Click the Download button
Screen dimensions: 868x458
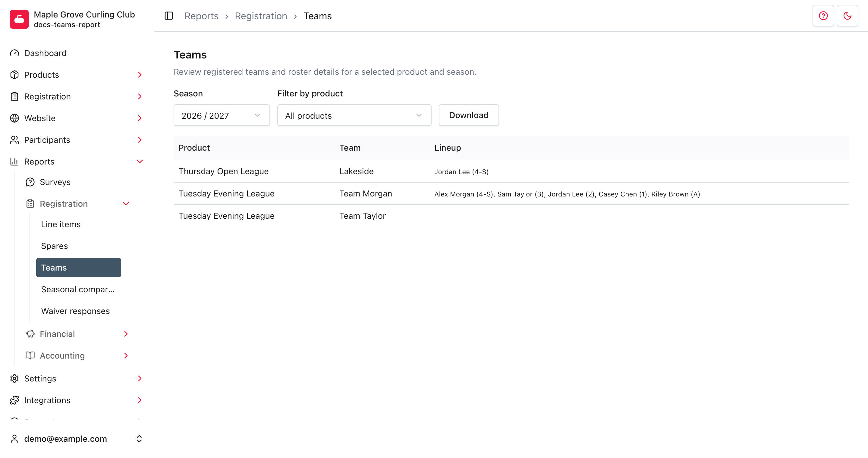coord(469,115)
